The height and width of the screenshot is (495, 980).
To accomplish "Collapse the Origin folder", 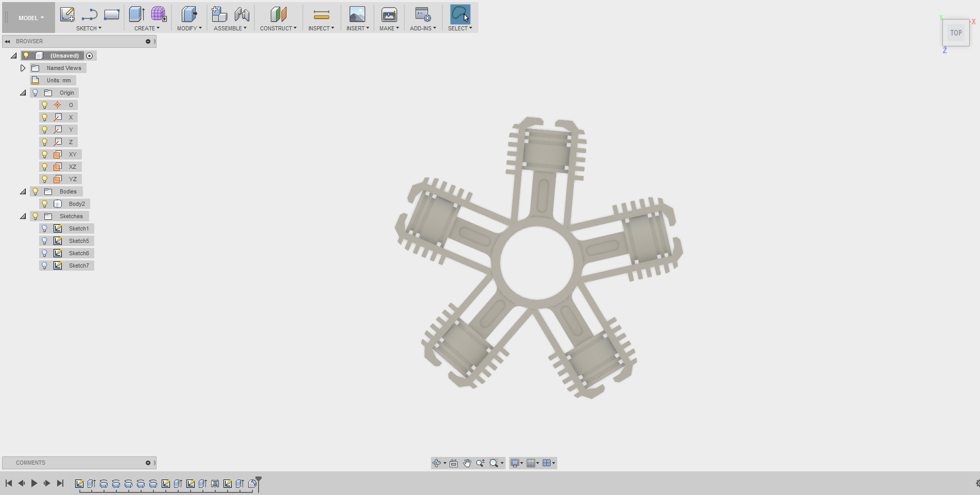I will coord(23,93).
